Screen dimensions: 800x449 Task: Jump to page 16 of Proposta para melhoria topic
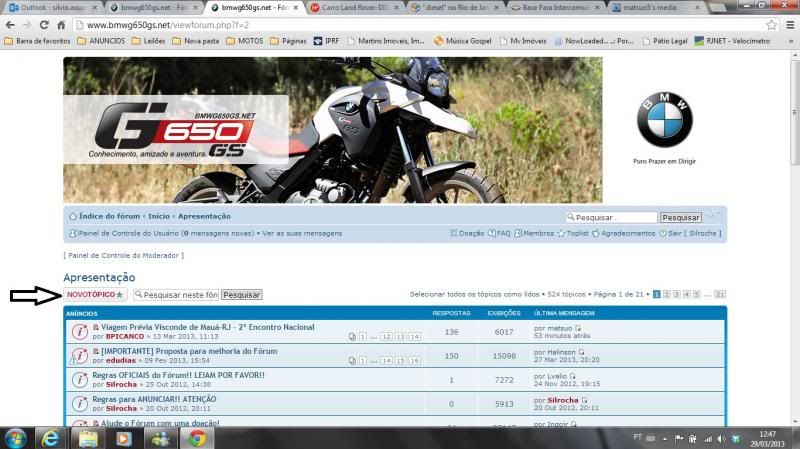coord(414,361)
